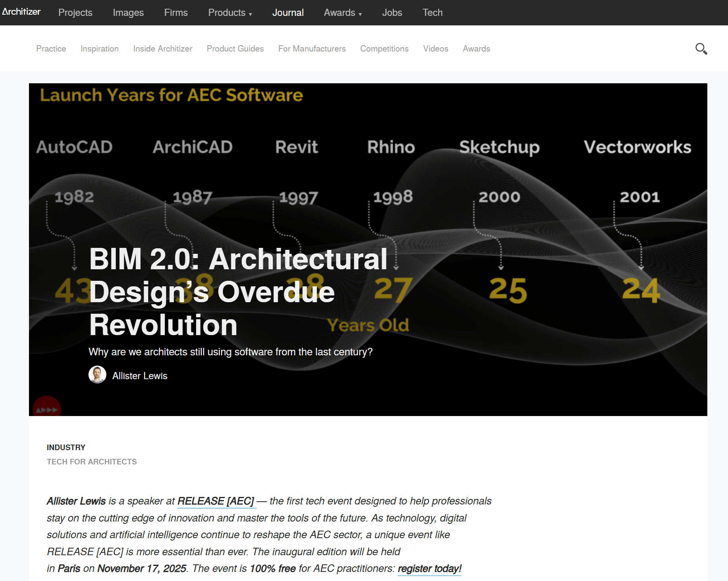The height and width of the screenshot is (581, 728).
Task: Click the gold number 24 under Vectorworks
Action: tap(642, 290)
